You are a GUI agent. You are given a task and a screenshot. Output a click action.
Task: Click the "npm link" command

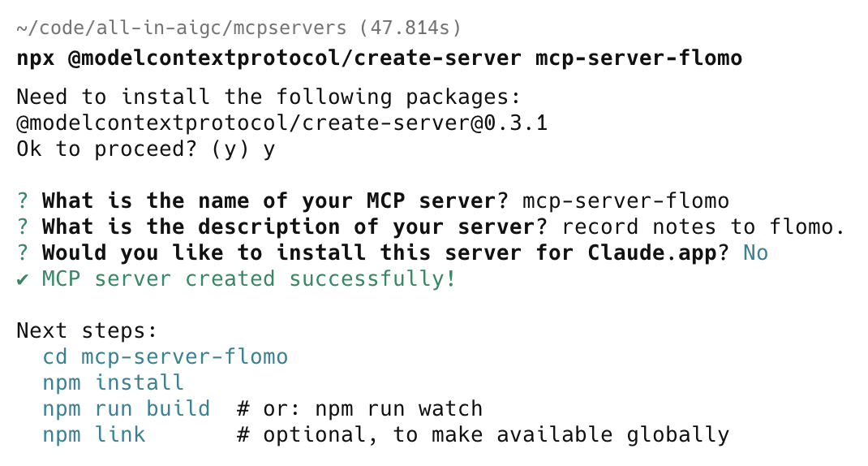coord(94,434)
